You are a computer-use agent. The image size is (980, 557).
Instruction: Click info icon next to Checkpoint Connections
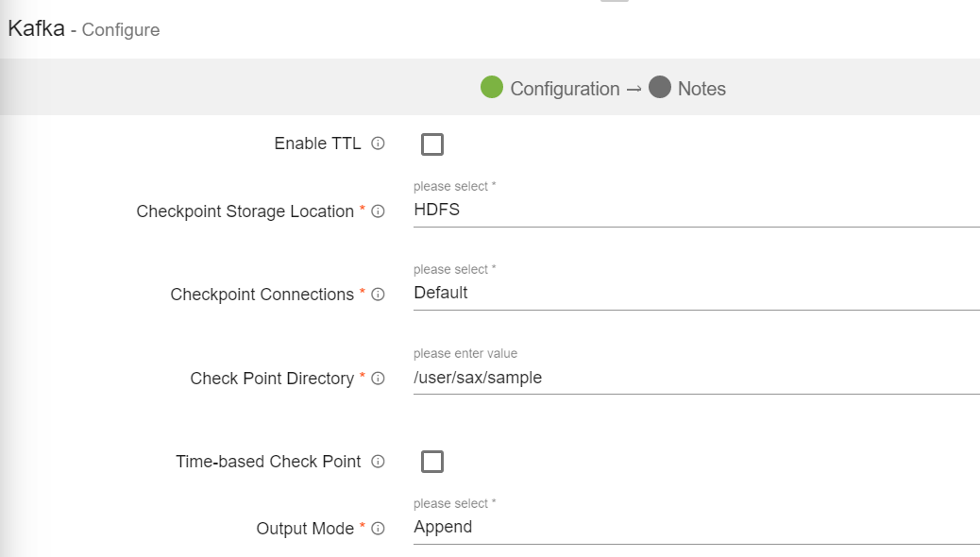click(378, 295)
